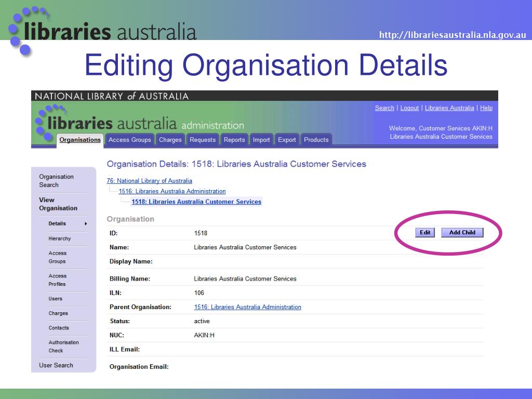
Task: Click the Name value Libraries Australia Customer Services
Action: tap(245, 247)
